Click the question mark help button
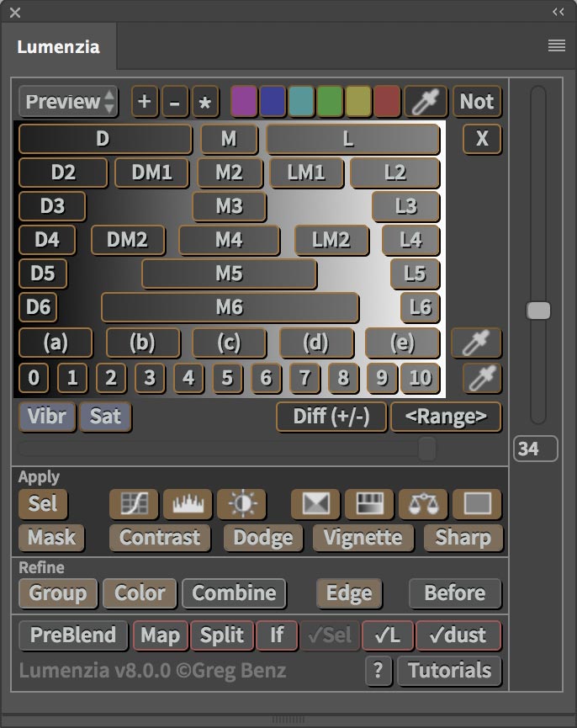 [378, 671]
